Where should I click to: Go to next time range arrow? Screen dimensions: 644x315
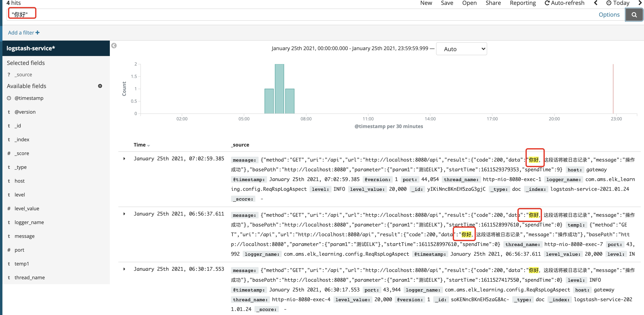tap(640, 3)
